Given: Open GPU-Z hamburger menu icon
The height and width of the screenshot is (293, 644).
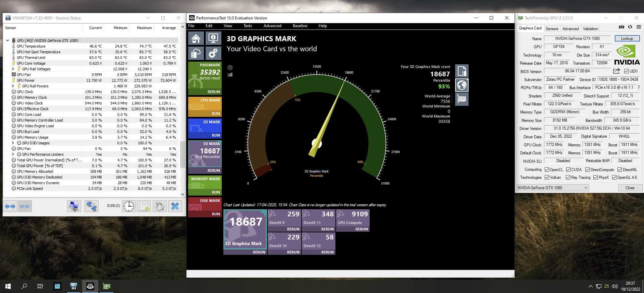Looking at the screenshot, I should (x=639, y=27).
